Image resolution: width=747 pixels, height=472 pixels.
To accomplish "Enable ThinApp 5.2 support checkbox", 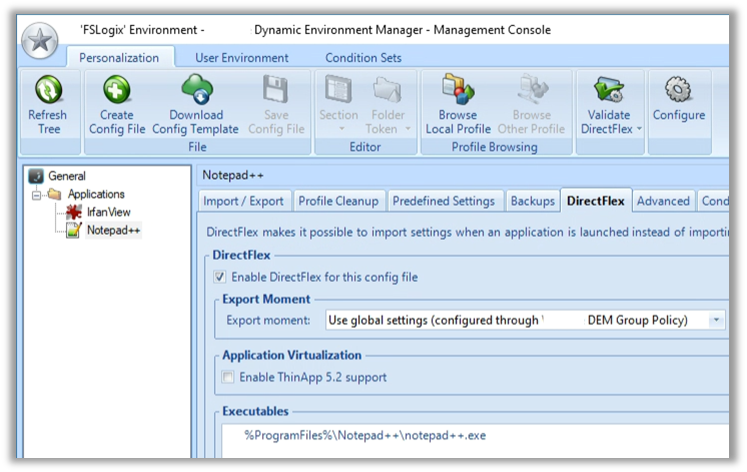I will [x=228, y=377].
